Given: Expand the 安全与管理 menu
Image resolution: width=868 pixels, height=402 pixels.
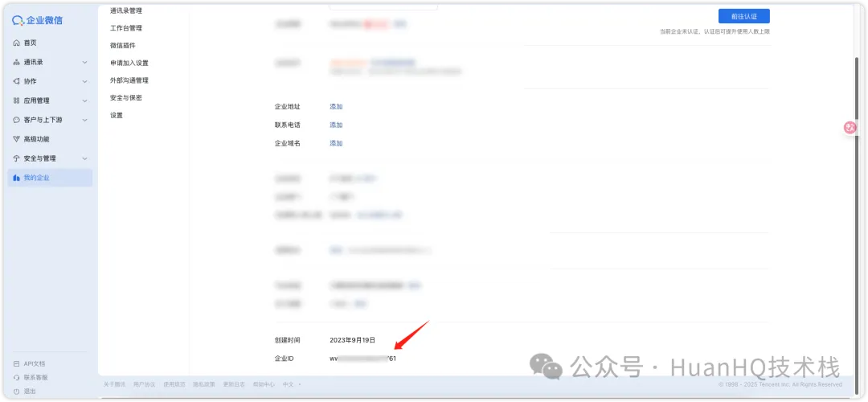Looking at the screenshot, I should 84,158.
